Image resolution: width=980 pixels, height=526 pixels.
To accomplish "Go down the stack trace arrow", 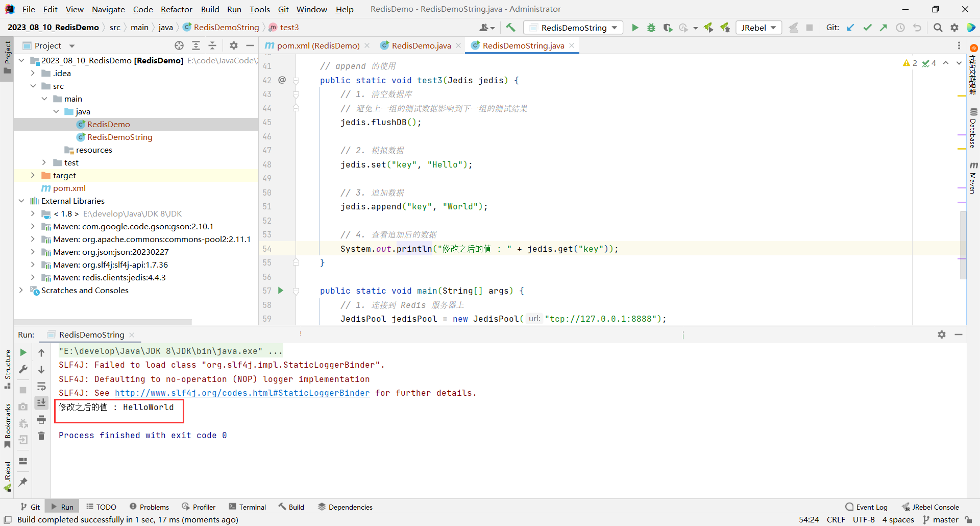I will coord(41,369).
